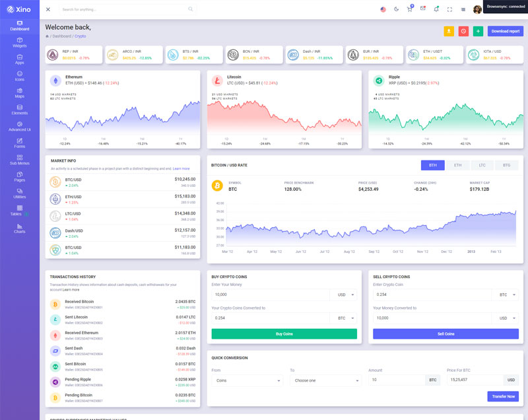Click the Download report button
528x420 pixels.
point(506,31)
